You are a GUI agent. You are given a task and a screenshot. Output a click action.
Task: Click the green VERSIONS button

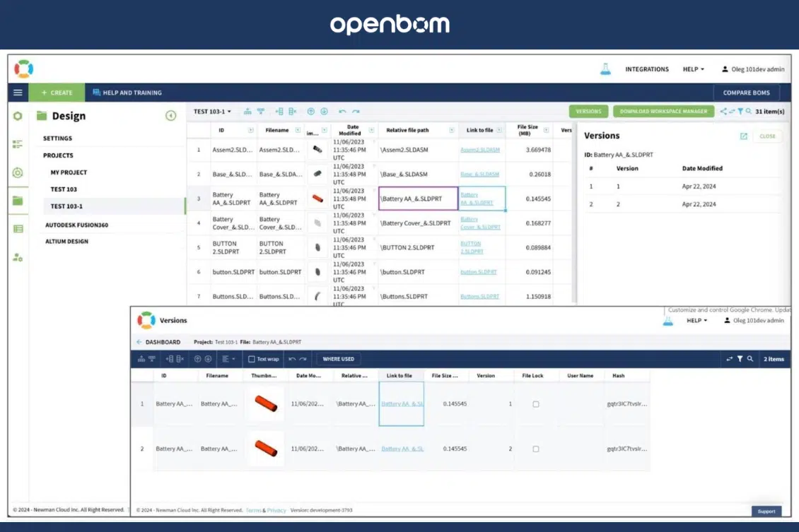(x=588, y=112)
